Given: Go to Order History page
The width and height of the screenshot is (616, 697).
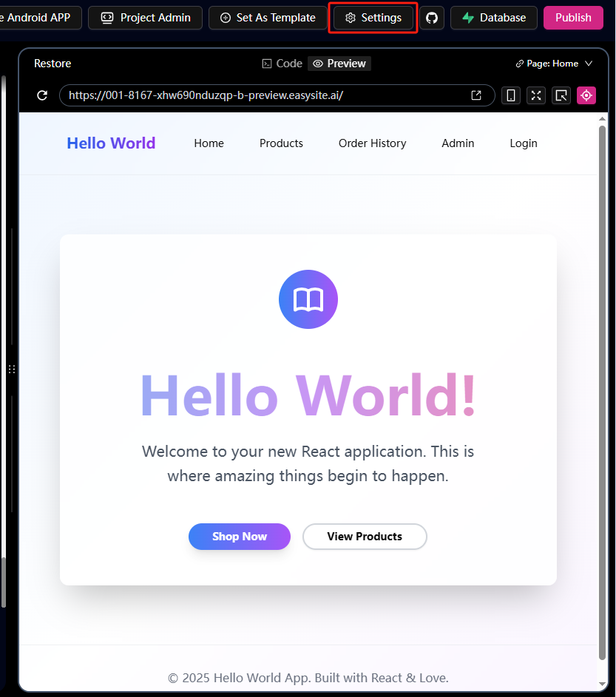Looking at the screenshot, I should tap(372, 143).
